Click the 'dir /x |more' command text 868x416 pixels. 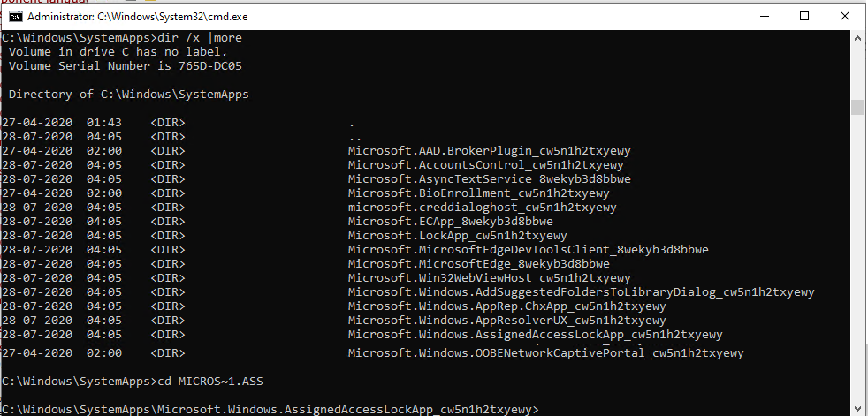200,38
